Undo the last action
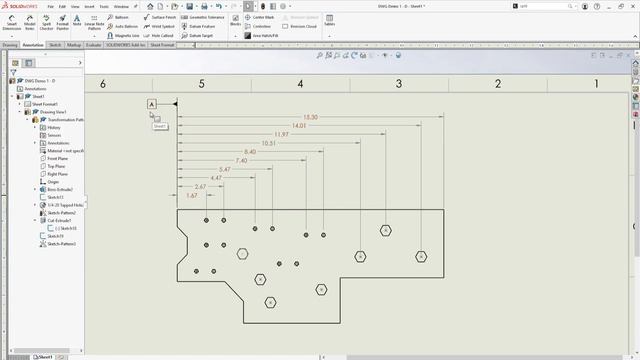The width and height of the screenshot is (640, 360). pos(219,6)
